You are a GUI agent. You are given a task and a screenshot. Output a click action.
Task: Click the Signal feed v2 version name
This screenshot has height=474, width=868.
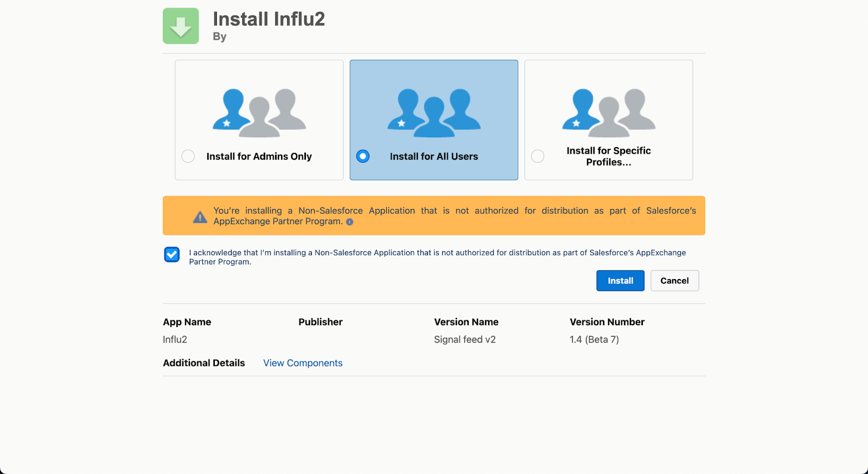point(465,339)
